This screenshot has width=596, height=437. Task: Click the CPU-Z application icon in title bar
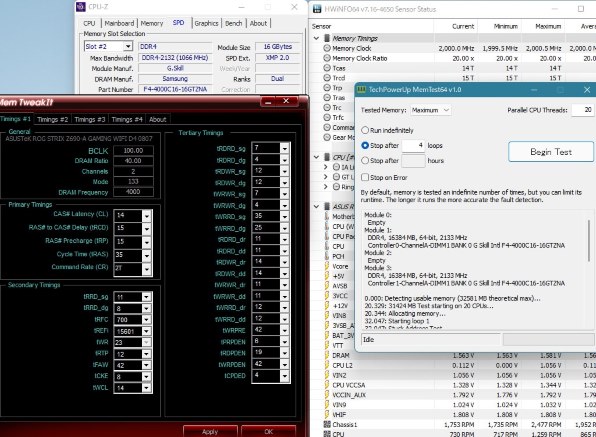[x=81, y=7]
